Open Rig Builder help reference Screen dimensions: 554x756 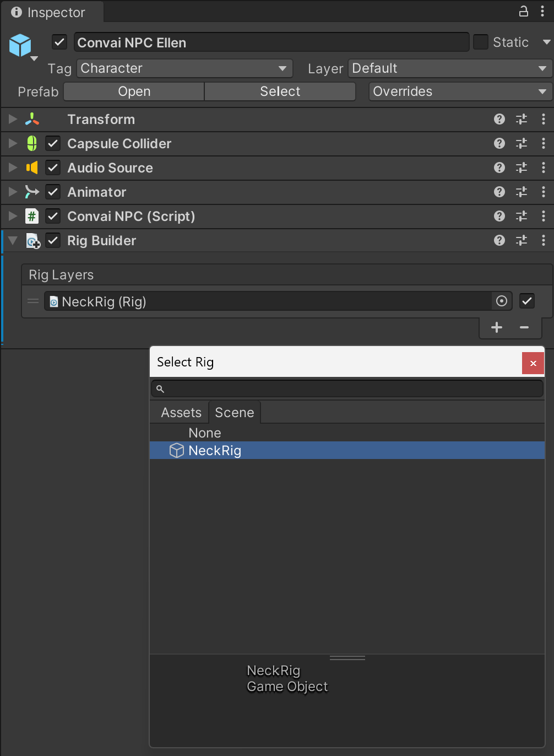point(499,240)
